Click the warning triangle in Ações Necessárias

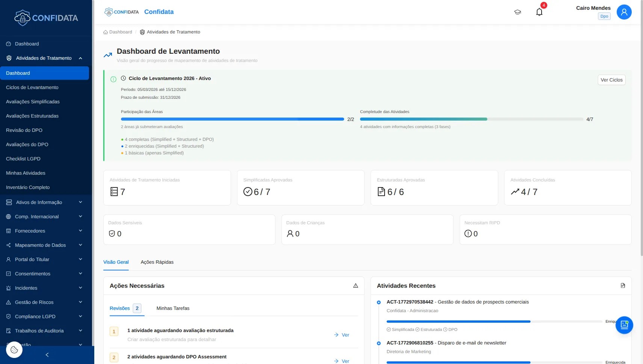coord(355,286)
